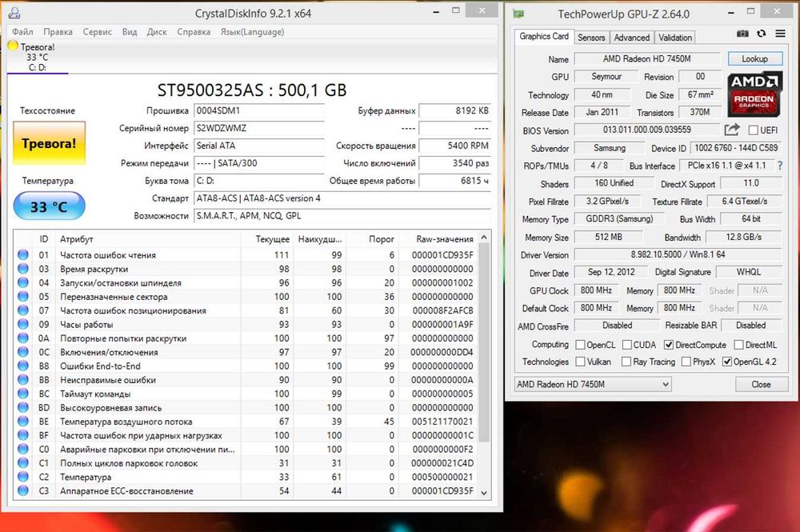Click the serial number field S2WDZWMZ
Screen dimensions: 800x532
[x=259, y=128]
